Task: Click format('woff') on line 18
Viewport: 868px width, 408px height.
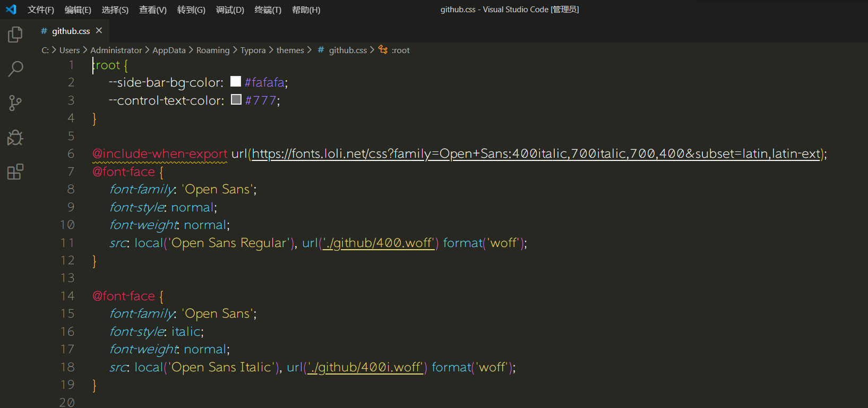Action: pyautogui.click(x=472, y=367)
